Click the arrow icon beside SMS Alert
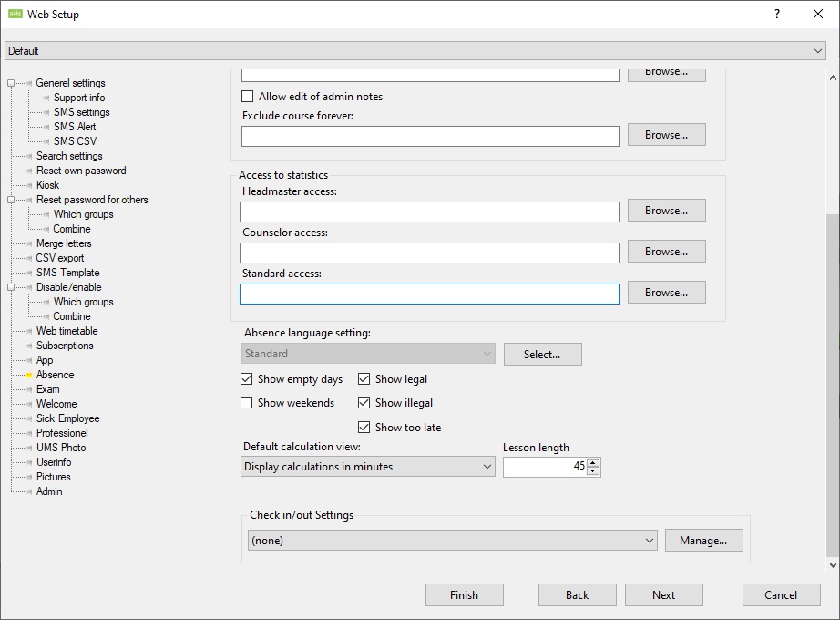The image size is (840, 620). pos(46,127)
